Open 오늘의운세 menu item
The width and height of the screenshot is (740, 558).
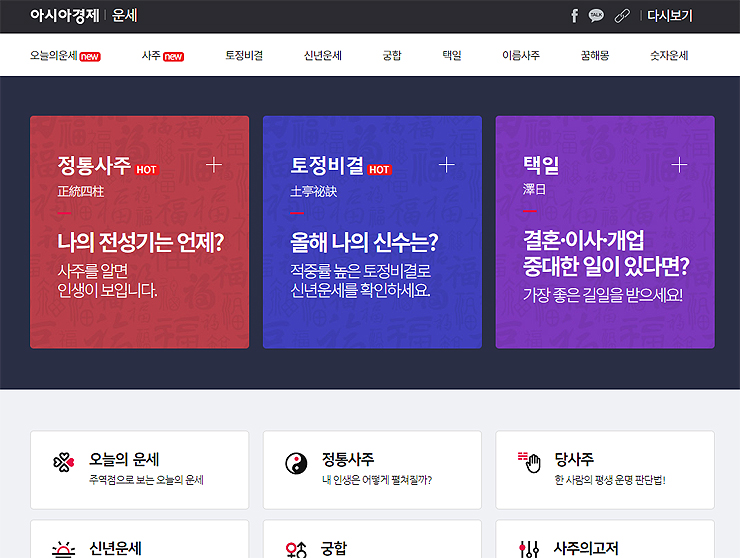coord(53,55)
